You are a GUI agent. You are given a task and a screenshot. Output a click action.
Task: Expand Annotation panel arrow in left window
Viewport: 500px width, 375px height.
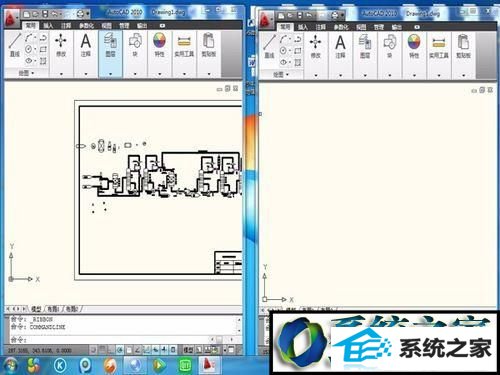tap(86, 74)
